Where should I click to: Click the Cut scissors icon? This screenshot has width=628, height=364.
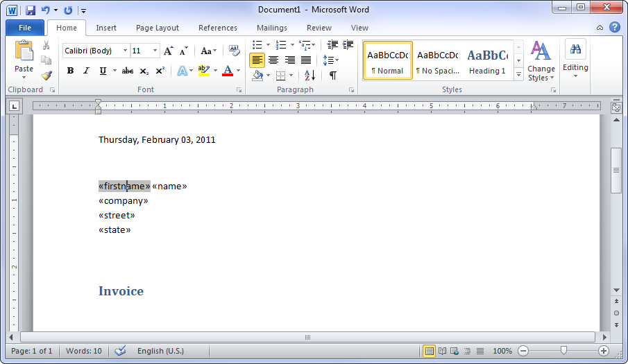coord(46,45)
